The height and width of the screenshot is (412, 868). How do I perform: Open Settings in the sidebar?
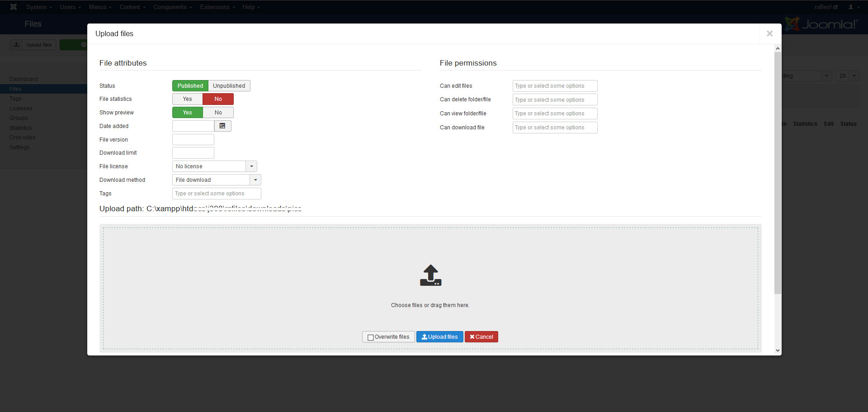click(19, 147)
